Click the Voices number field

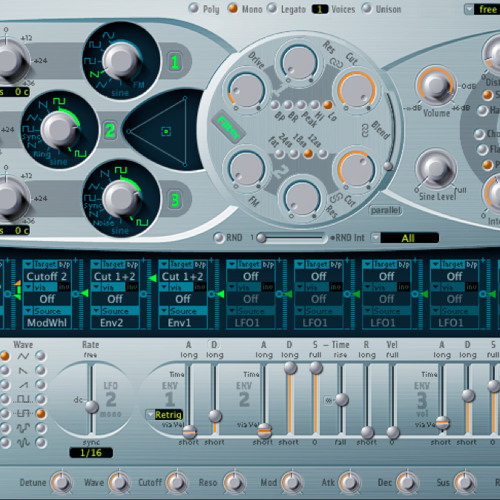point(320,9)
